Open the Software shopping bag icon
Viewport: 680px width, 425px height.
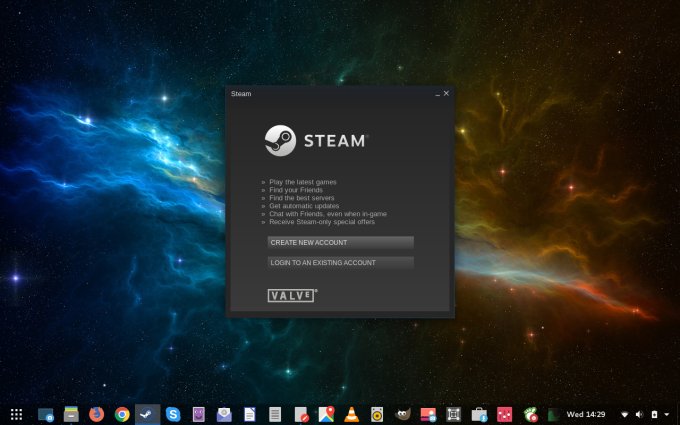pos(479,414)
